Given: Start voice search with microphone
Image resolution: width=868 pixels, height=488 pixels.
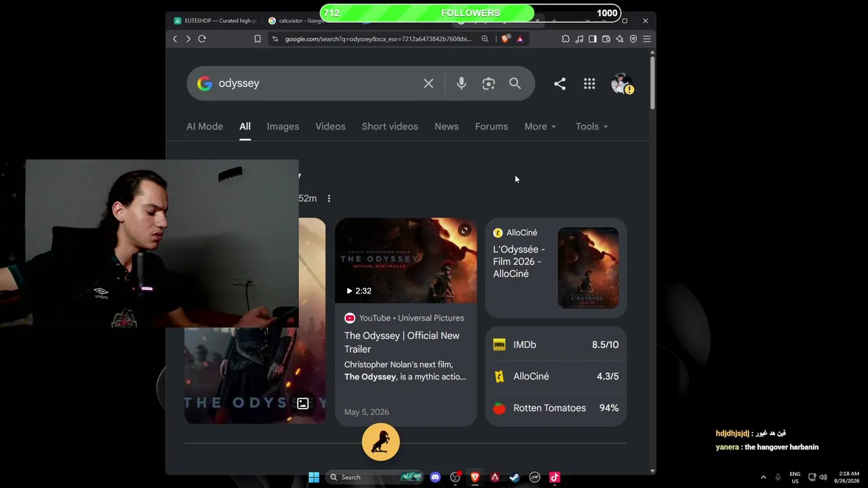Looking at the screenshot, I should point(461,83).
